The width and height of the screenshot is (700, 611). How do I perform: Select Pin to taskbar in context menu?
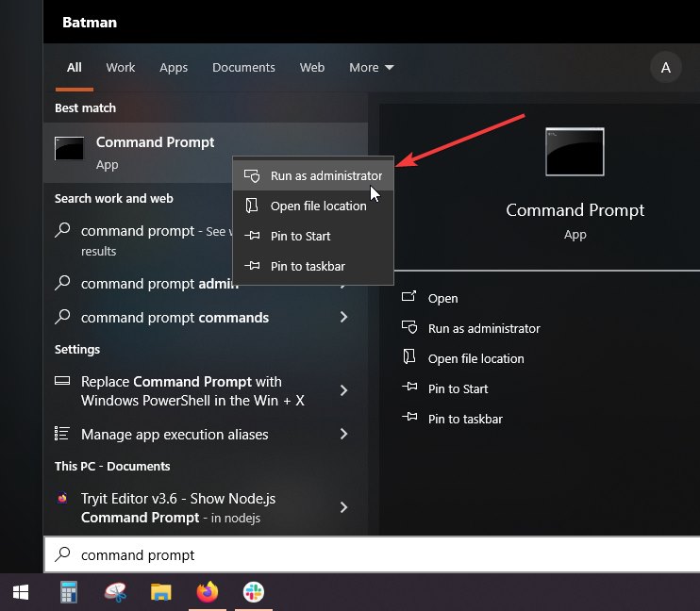coord(313,266)
